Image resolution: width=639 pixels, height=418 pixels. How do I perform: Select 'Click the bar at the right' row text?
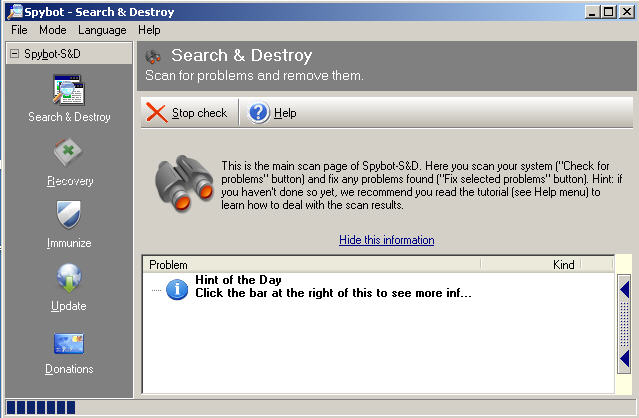coord(333,293)
